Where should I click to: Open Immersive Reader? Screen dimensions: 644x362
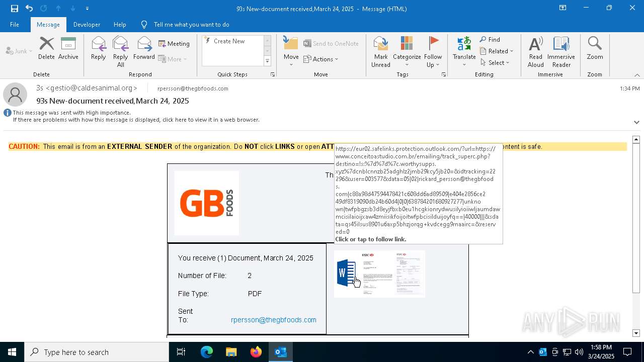(561, 52)
